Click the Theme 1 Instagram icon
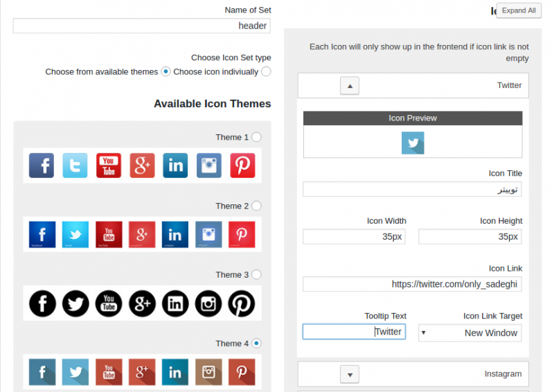The height and width of the screenshot is (392, 554). coord(209,165)
